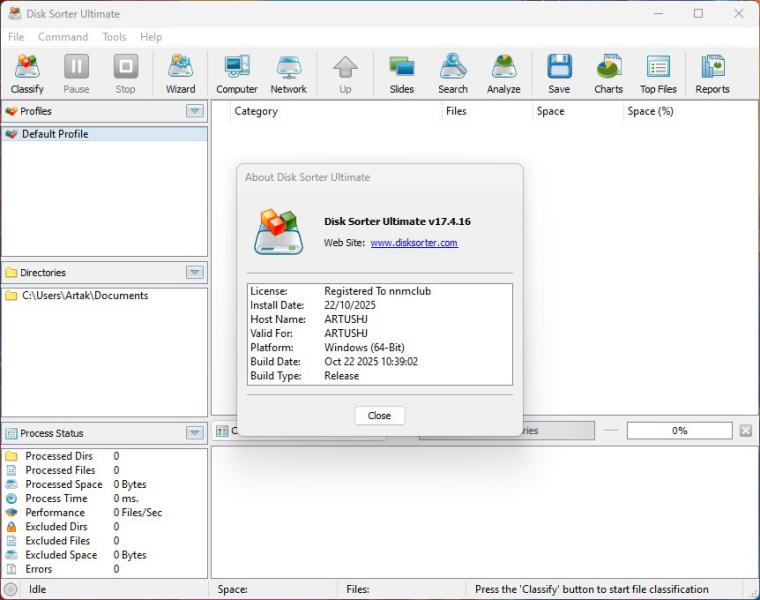Open the www.disksorter.com website link
Image resolution: width=760 pixels, height=600 pixels.
pos(414,243)
